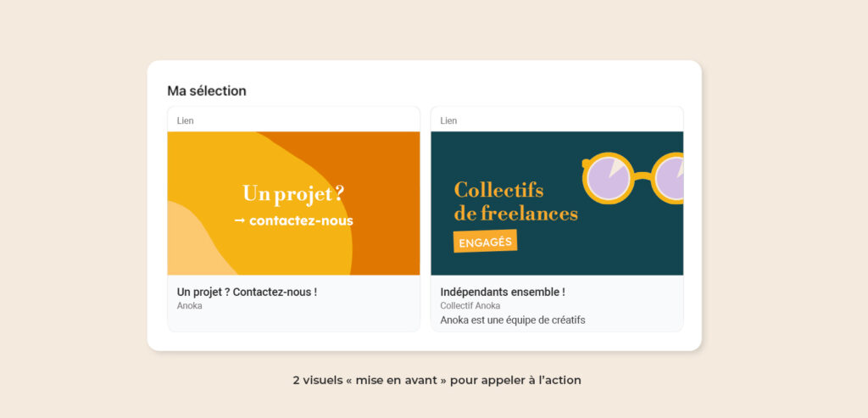
Task: Click the caption '2 visuels « mise en avant »'
Action: [370, 381]
